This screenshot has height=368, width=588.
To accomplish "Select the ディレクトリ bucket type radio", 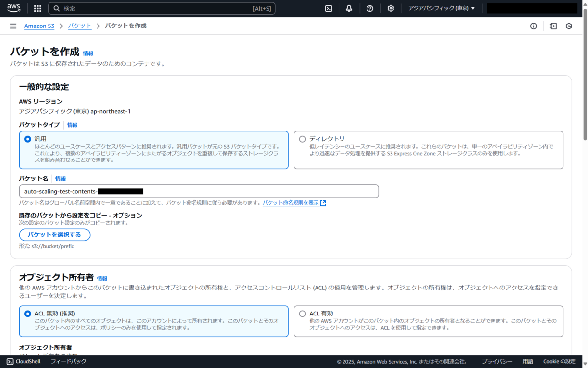I will tap(302, 139).
